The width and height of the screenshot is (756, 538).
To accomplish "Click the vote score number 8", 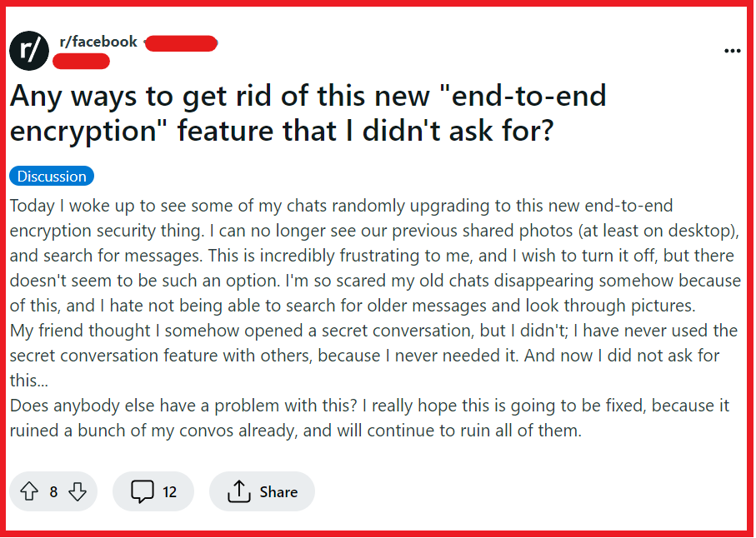I will 53,491.
